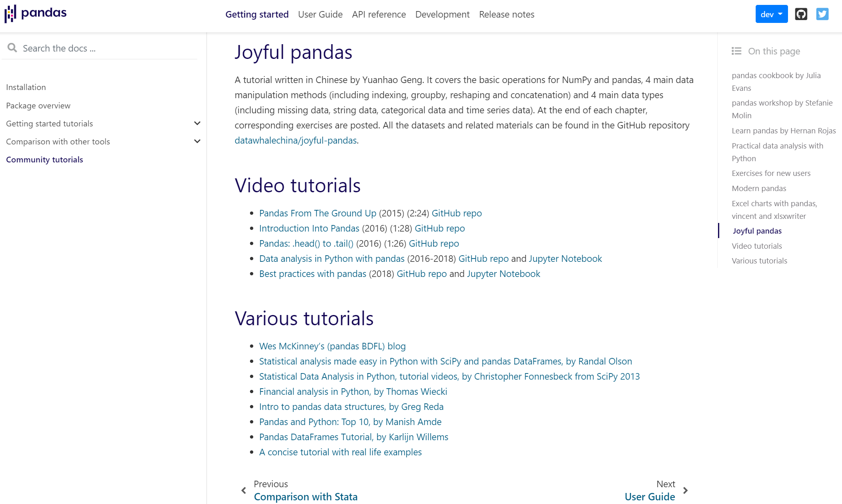
Task: Expand Getting started tutorials chevron
Action: [x=197, y=123]
